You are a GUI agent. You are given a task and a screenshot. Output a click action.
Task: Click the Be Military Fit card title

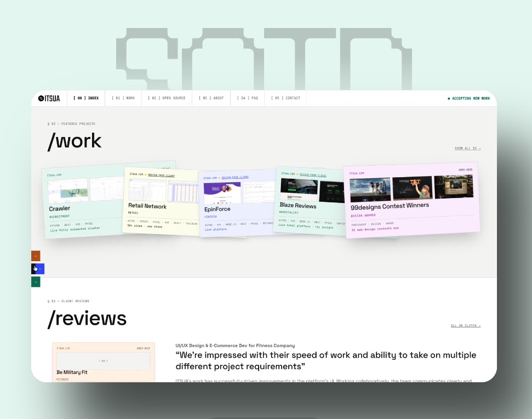[72, 372]
